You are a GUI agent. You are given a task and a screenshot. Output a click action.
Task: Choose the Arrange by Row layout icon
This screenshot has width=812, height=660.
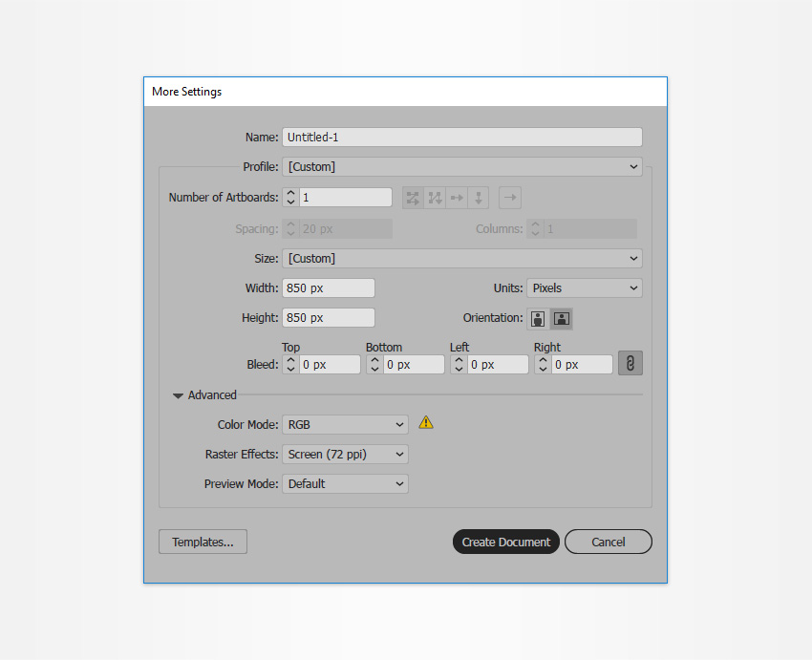[457, 198]
